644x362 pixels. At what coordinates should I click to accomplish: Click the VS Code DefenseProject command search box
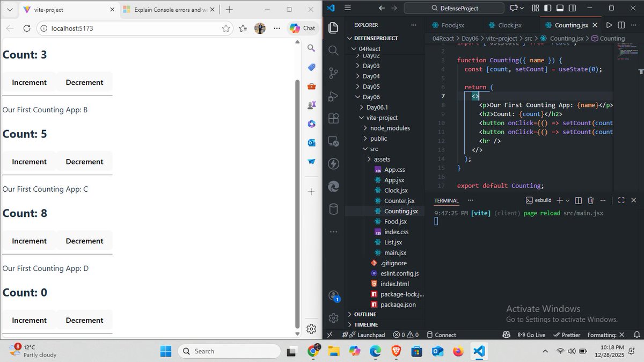[x=454, y=8]
